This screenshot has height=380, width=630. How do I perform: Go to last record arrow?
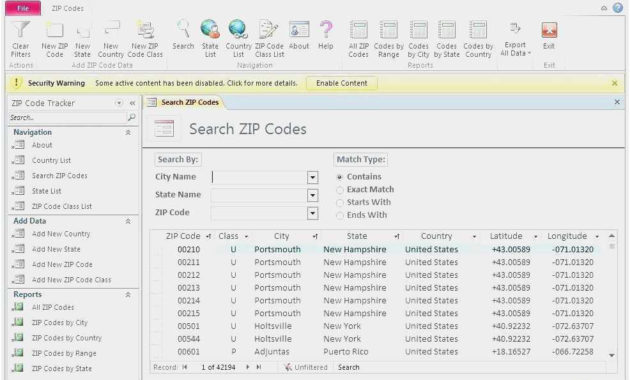259,367
